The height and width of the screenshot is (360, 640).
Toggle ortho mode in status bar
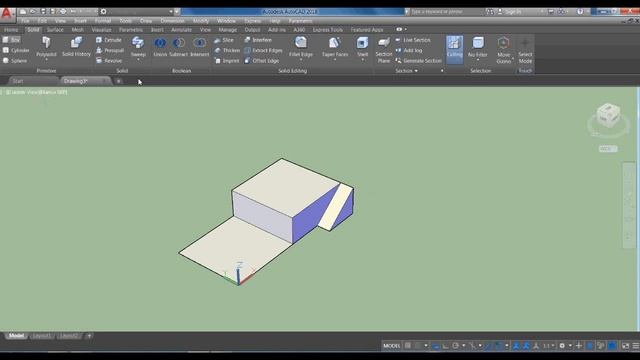[x=445, y=346]
